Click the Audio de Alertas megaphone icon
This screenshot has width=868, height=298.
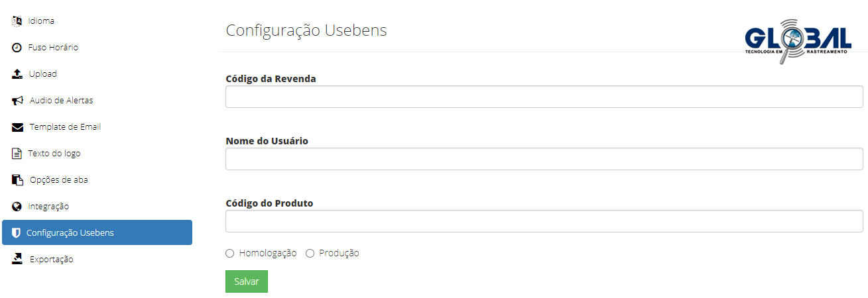click(x=18, y=101)
